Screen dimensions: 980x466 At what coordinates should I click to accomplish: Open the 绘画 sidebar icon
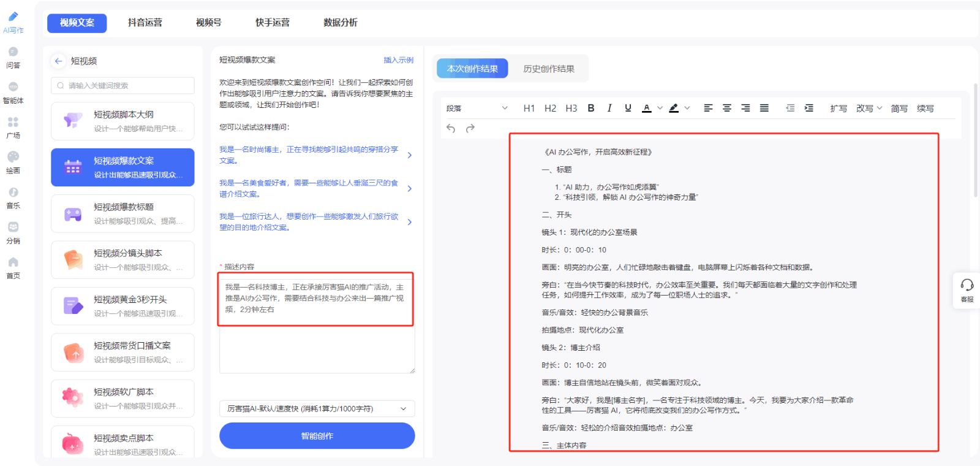tap(13, 162)
